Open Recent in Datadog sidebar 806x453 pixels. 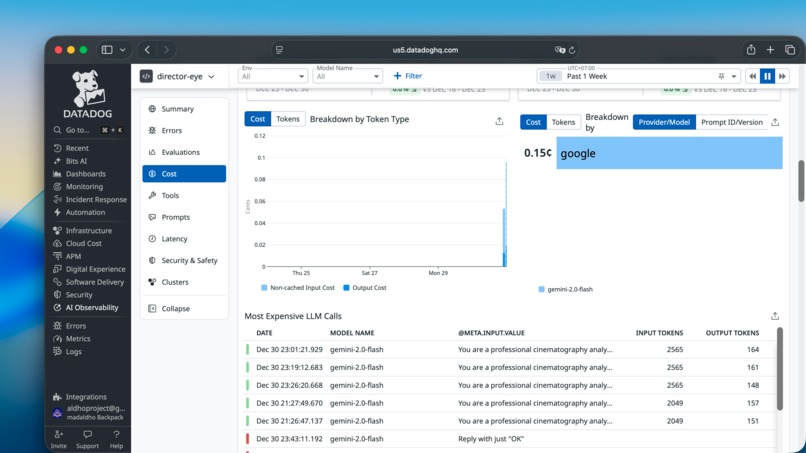77,148
